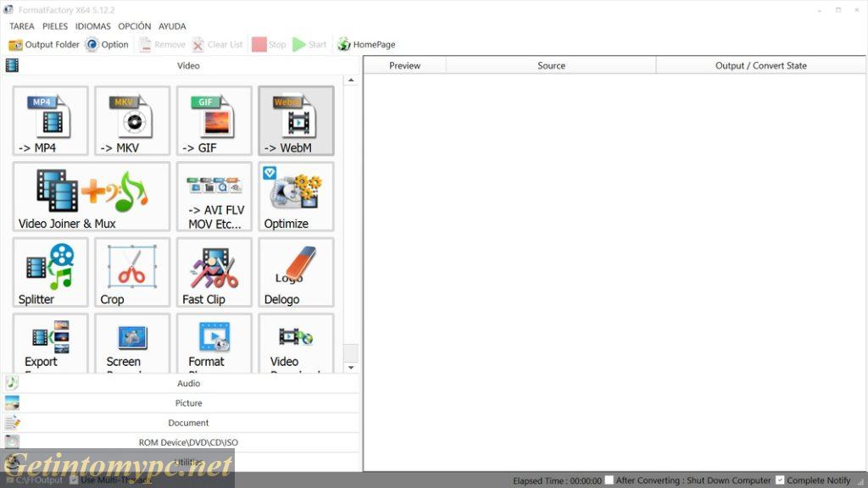Open the -> WebM converter
The image size is (868, 488).
pyautogui.click(x=295, y=120)
